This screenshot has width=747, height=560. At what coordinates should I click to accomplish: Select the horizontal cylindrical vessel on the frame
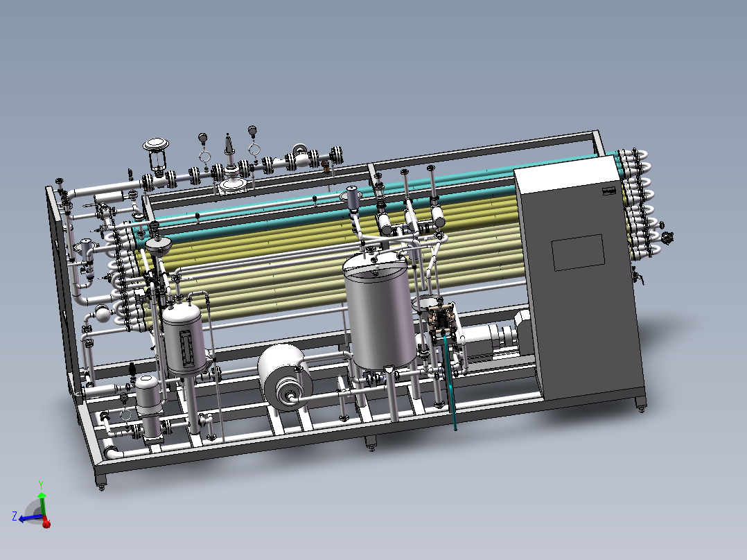[285, 376]
